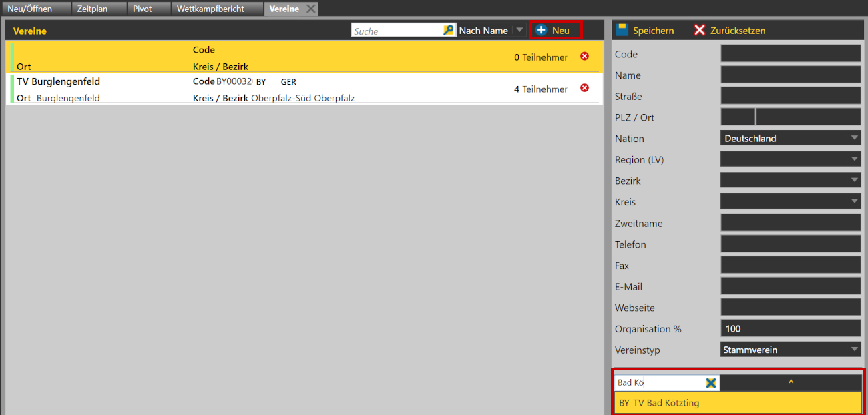The width and height of the screenshot is (868, 415).
Task: Select BY TV Bad Kötzting search result
Action: point(737,403)
